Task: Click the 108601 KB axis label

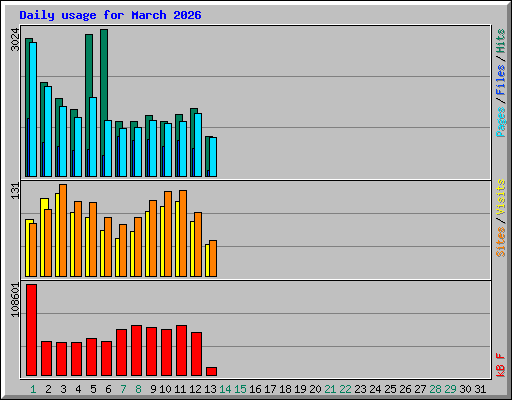Action: [15, 300]
